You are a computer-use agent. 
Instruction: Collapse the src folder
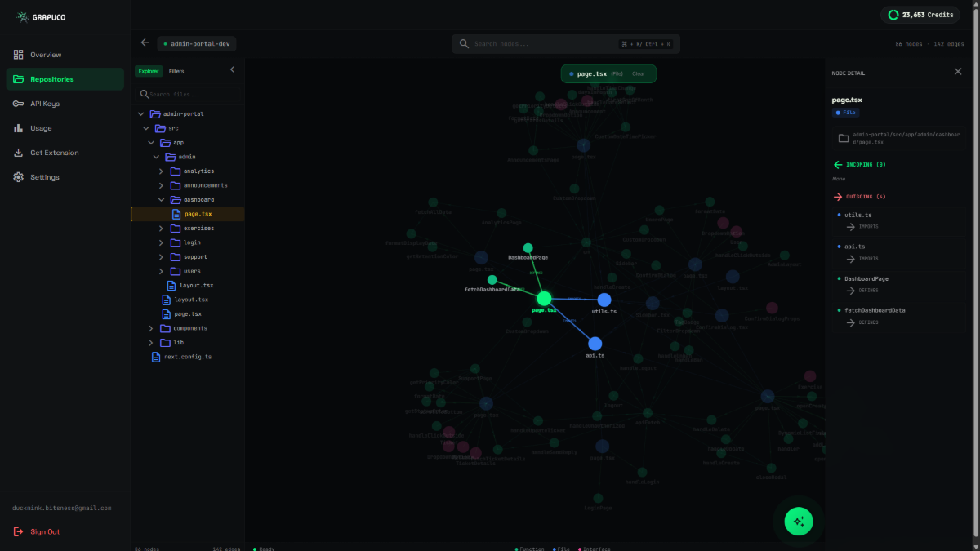(146, 128)
